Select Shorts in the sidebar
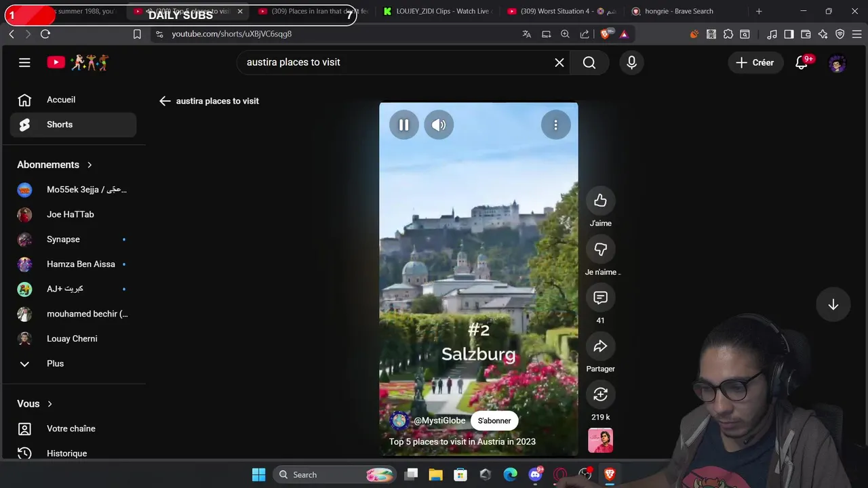 coord(73,125)
